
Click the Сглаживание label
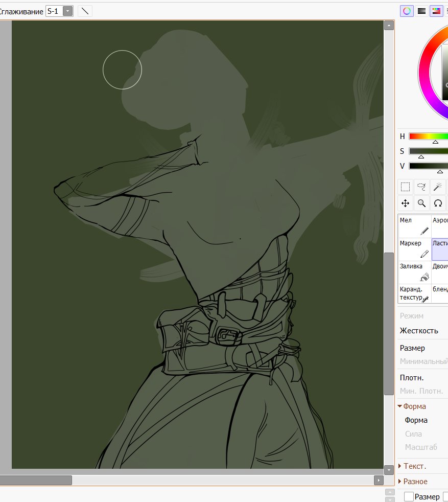[x=21, y=12]
